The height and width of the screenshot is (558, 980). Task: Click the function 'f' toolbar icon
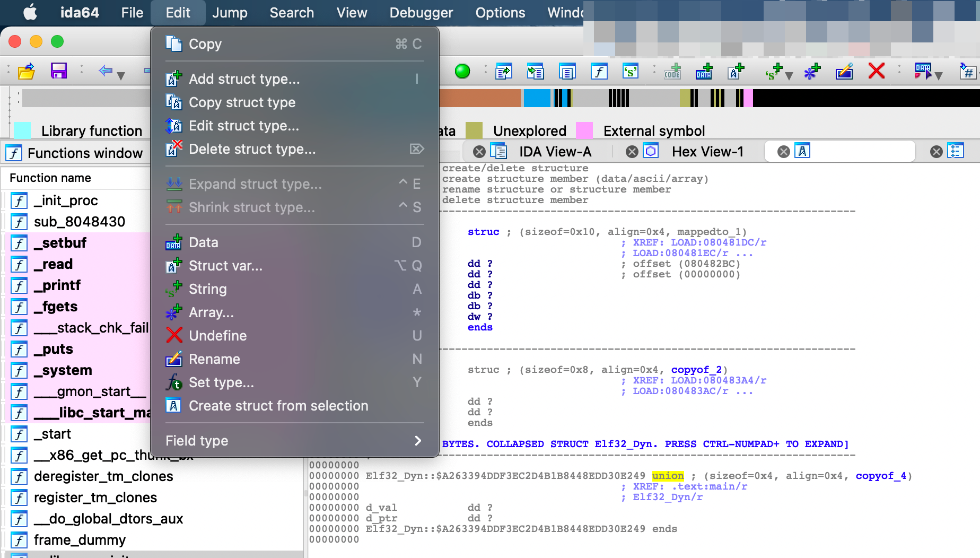click(599, 71)
